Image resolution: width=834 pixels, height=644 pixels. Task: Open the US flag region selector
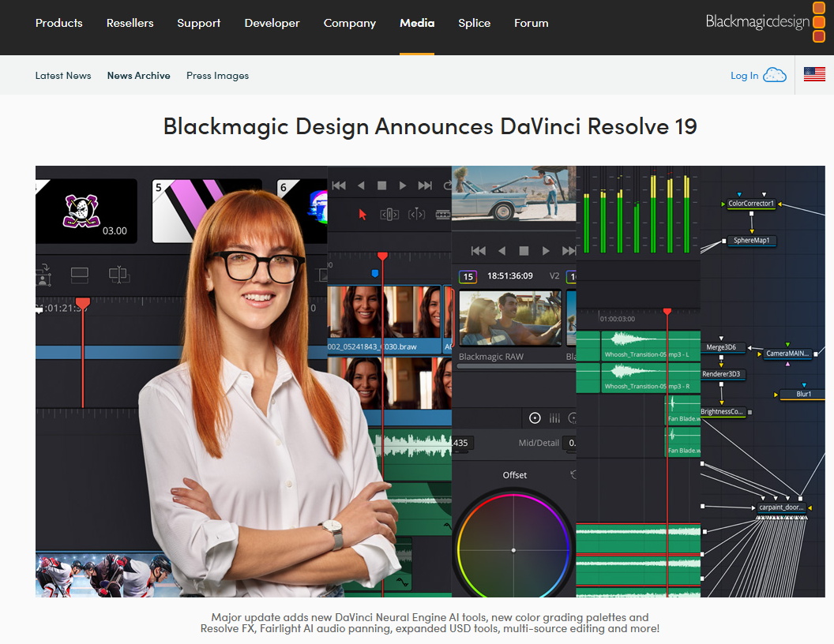[x=814, y=74]
